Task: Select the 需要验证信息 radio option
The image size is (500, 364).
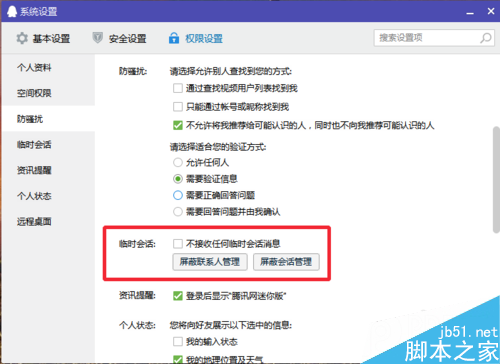Action: pyautogui.click(x=178, y=179)
